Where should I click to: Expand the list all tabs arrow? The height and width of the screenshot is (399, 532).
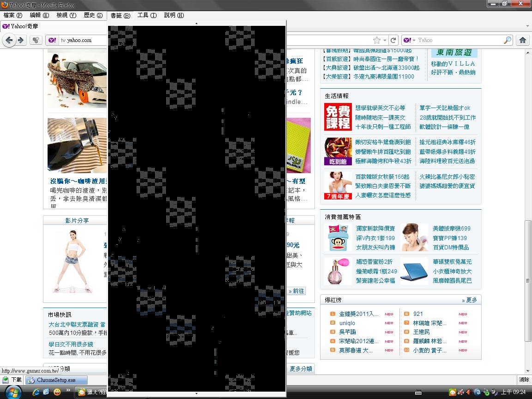(x=527, y=26)
